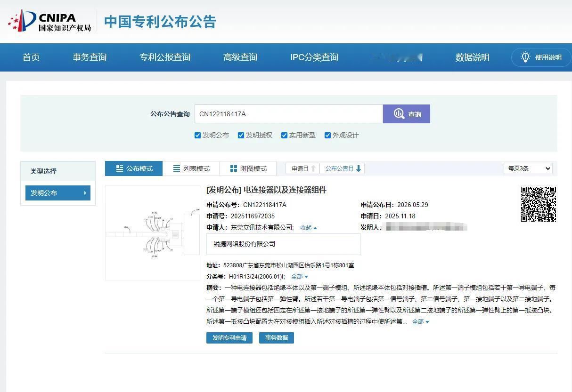Open the IPC分类查询 navigation item

point(314,57)
